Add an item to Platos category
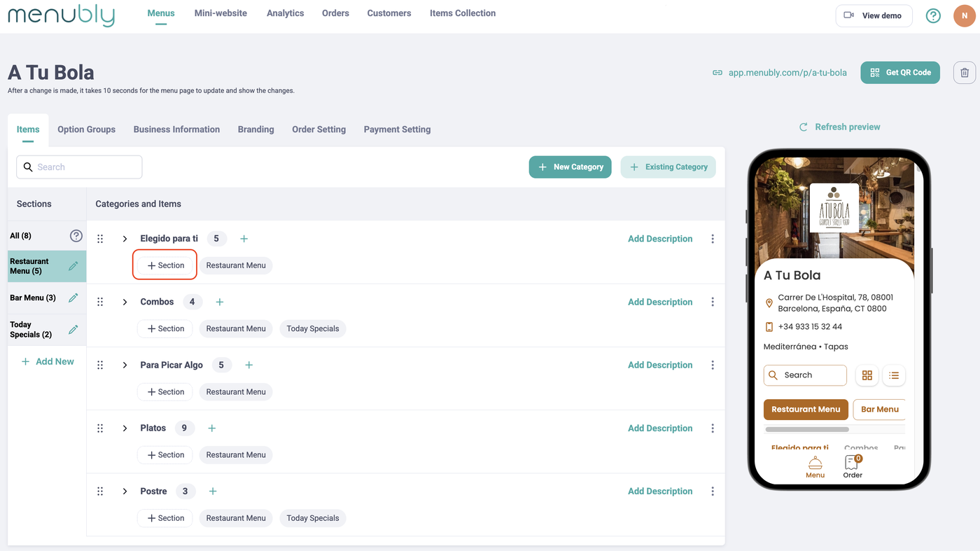This screenshot has width=980, height=551. [212, 428]
